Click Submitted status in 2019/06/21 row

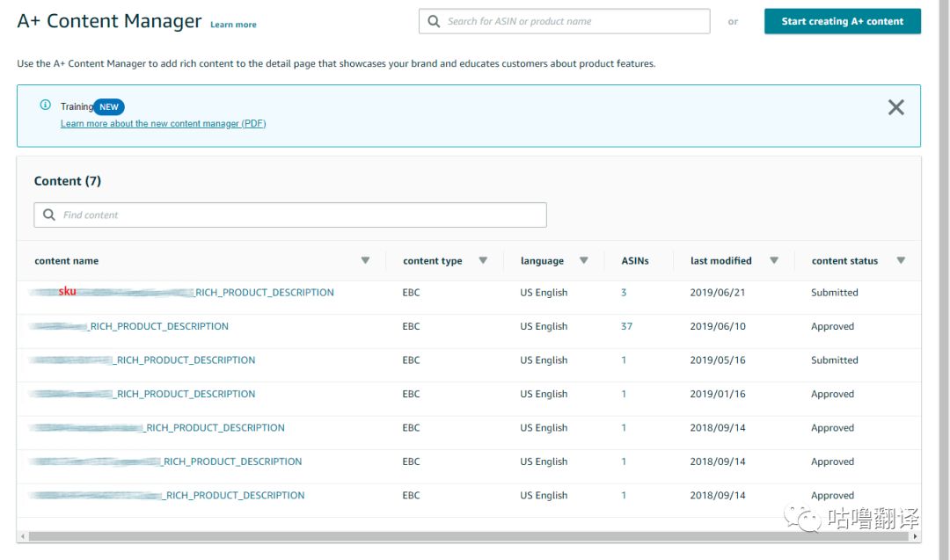click(x=834, y=293)
